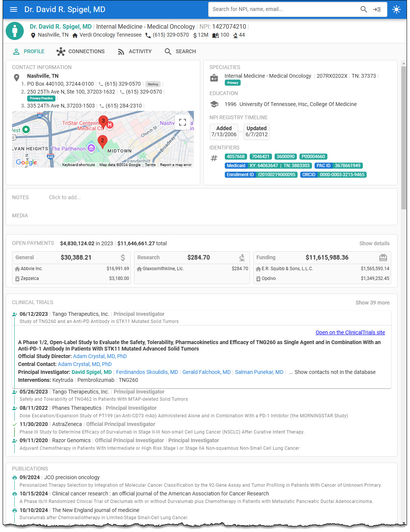The width and height of the screenshot is (410, 532).
Task: Click the provider avatar icon
Action: [15, 31]
